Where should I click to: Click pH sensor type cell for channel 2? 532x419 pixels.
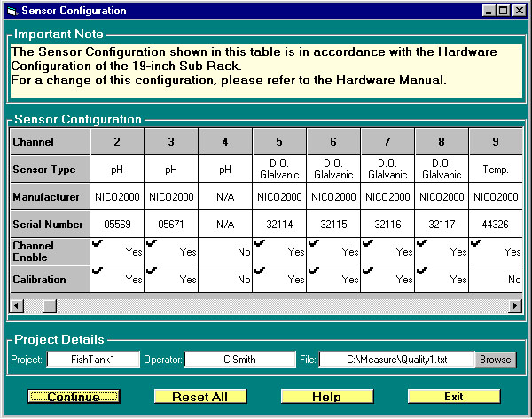[117, 170]
